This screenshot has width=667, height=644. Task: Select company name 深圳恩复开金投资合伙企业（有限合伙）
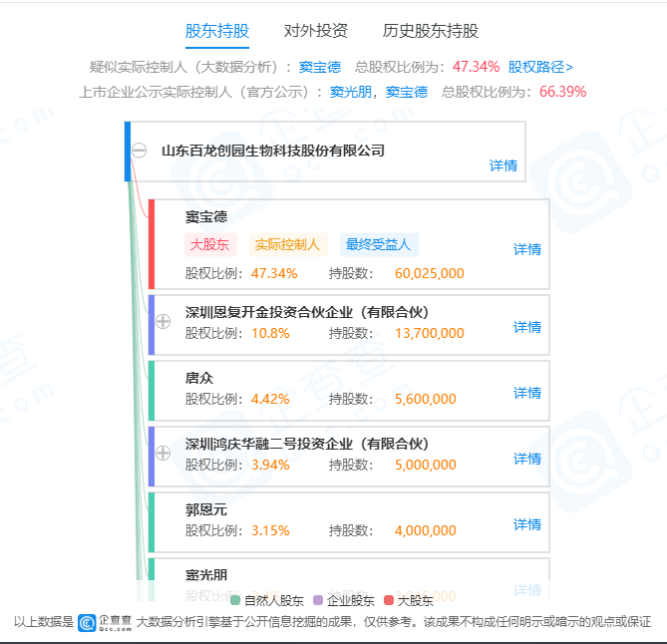307,312
